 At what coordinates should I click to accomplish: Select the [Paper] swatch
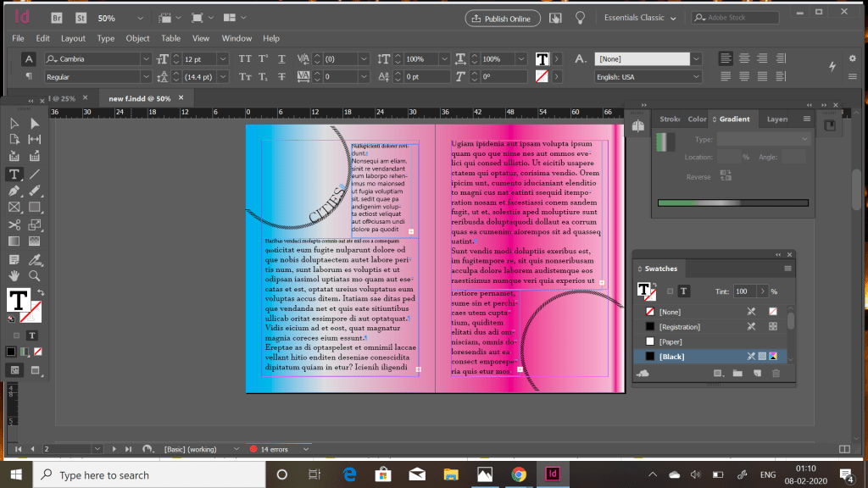pyautogui.click(x=670, y=341)
